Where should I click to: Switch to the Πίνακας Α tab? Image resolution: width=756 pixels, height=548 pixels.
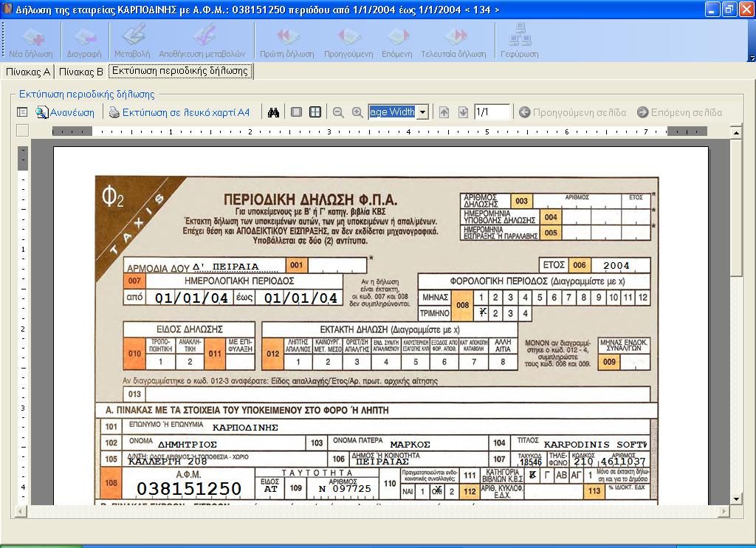pyautogui.click(x=28, y=72)
